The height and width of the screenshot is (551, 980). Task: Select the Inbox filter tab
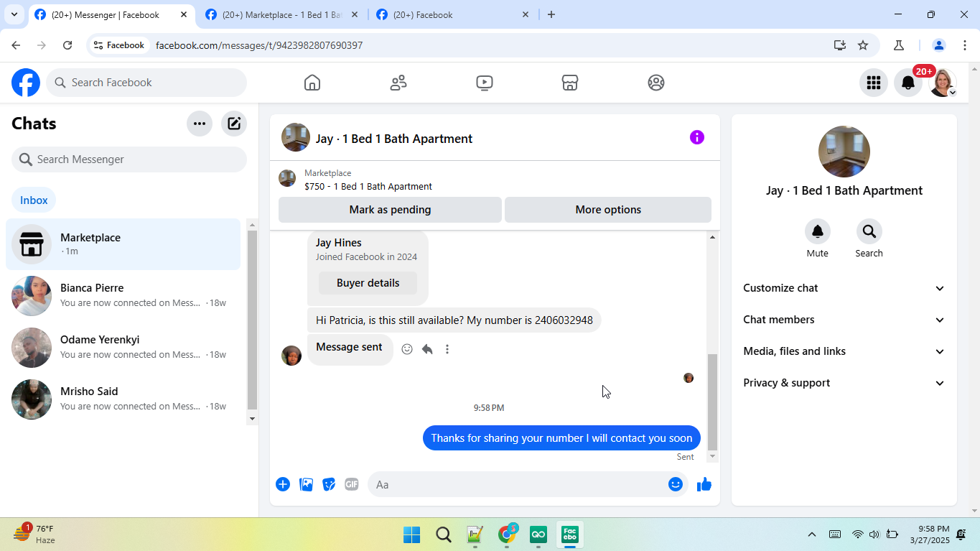[x=34, y=200]
